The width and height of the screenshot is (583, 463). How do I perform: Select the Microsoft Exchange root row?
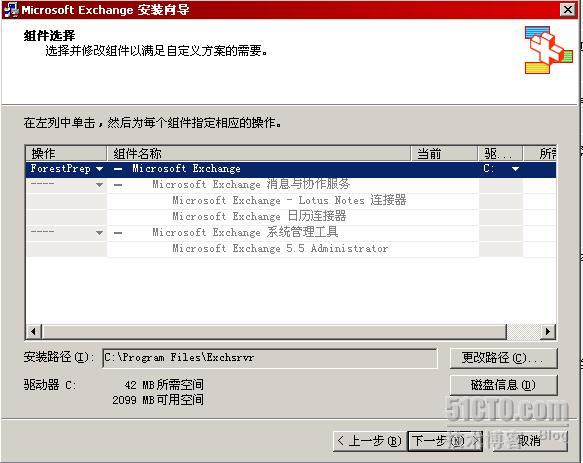291,169
